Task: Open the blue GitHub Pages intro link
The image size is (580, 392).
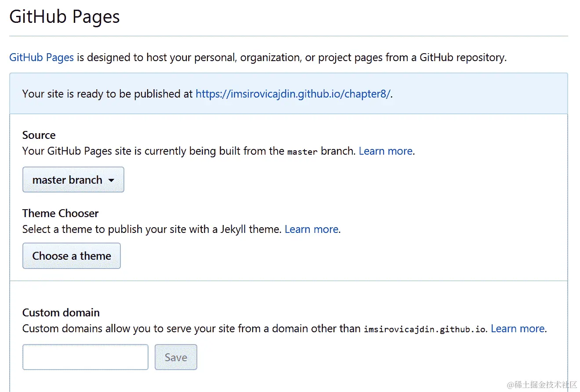Action: click(41, 57)
